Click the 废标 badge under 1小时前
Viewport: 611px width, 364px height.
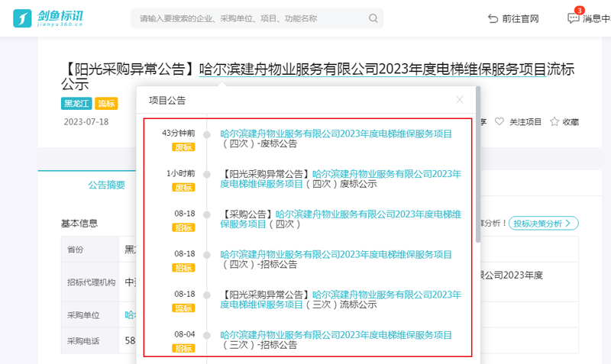click(x=183, y=187)
